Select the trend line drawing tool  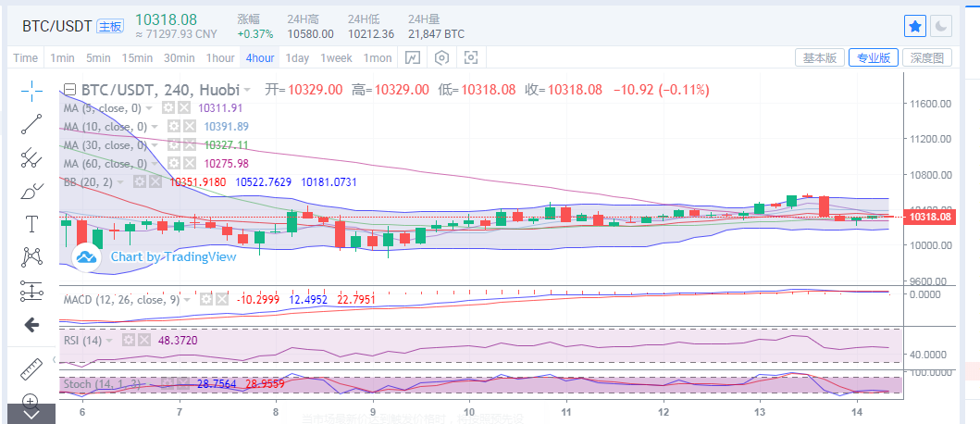[31, 124]
